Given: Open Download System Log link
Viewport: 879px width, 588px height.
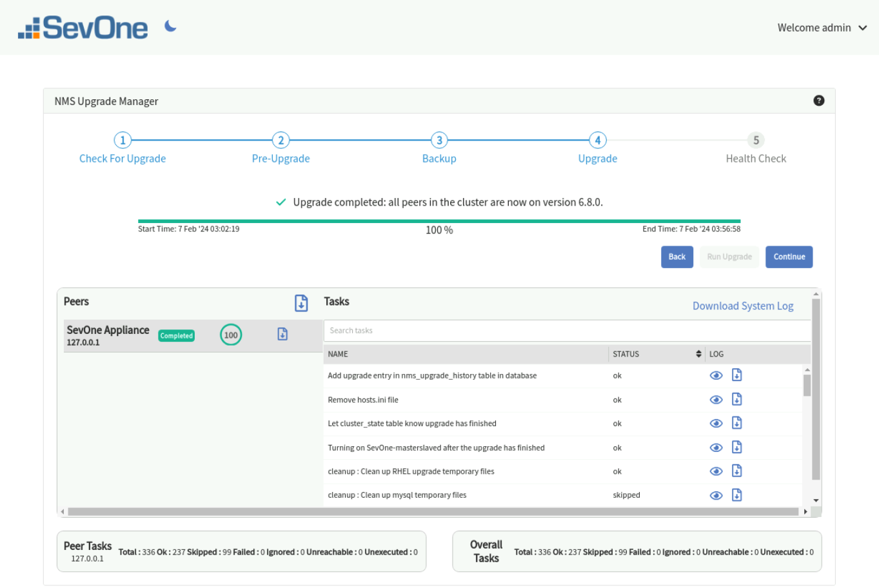Looking at the screenshot, I should [743, 306].
